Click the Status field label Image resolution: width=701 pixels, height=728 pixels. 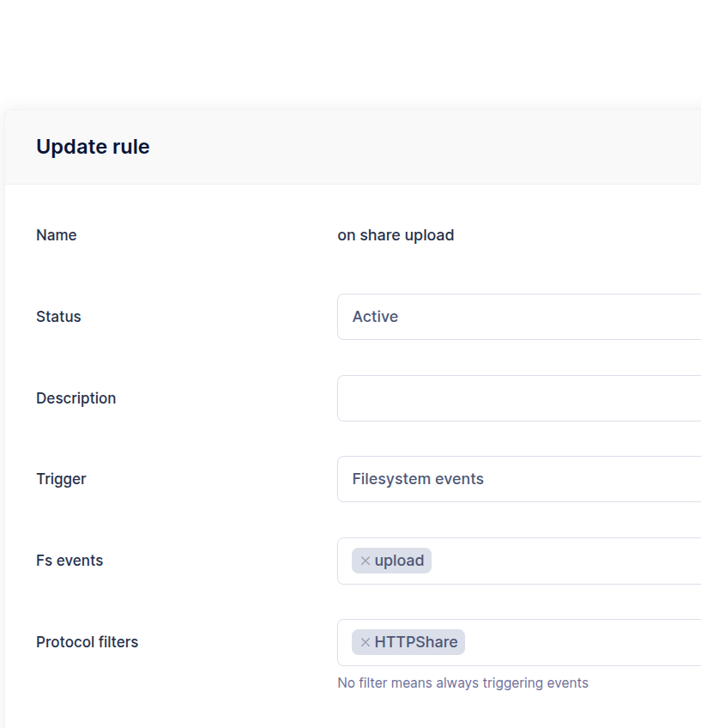tap(58, 317)
